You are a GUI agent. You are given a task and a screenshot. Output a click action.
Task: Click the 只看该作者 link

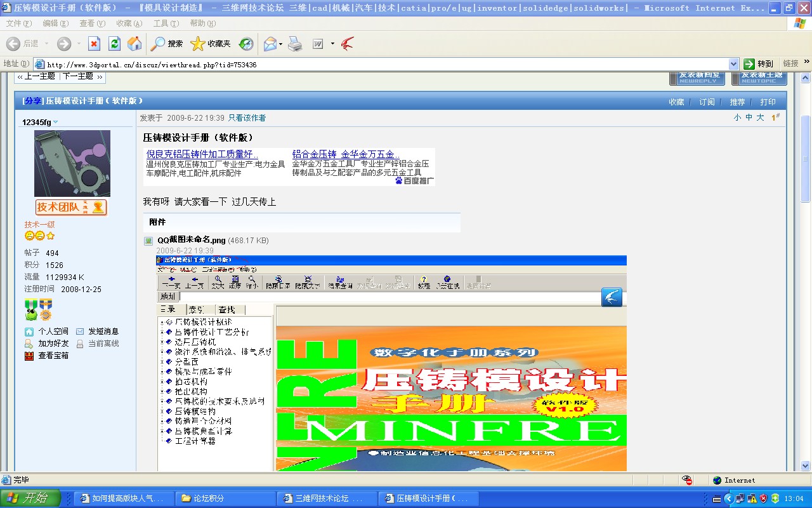coord(247,117)
